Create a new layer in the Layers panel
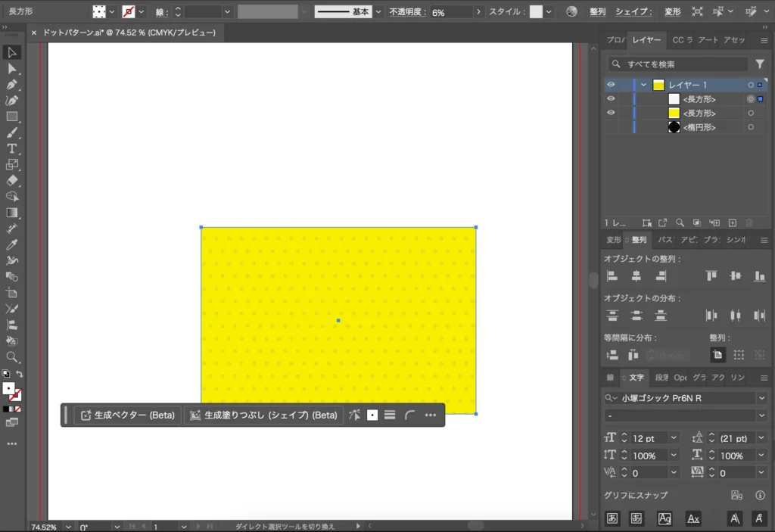The image size is (775, 532). coord(732,222)
